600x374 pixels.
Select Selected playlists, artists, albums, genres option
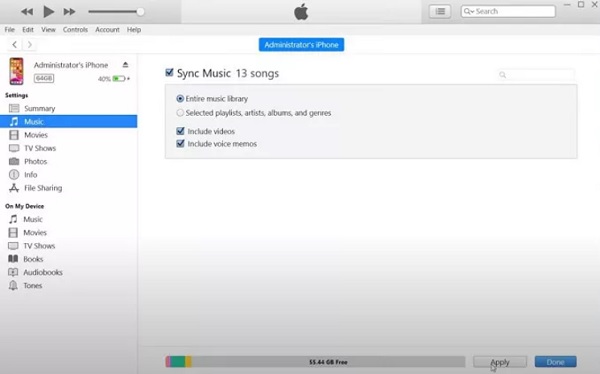coord(180,113)
